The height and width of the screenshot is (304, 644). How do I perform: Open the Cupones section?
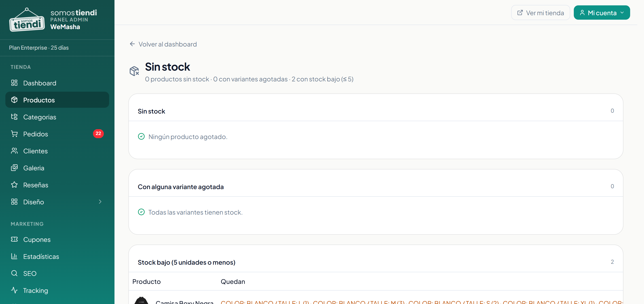pos(57,239)
